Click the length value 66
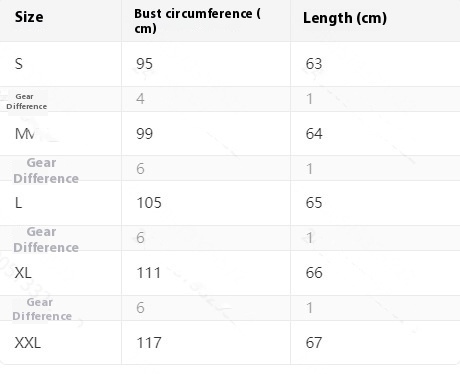This screenshot has width=460, height=374. coord(314,273)
